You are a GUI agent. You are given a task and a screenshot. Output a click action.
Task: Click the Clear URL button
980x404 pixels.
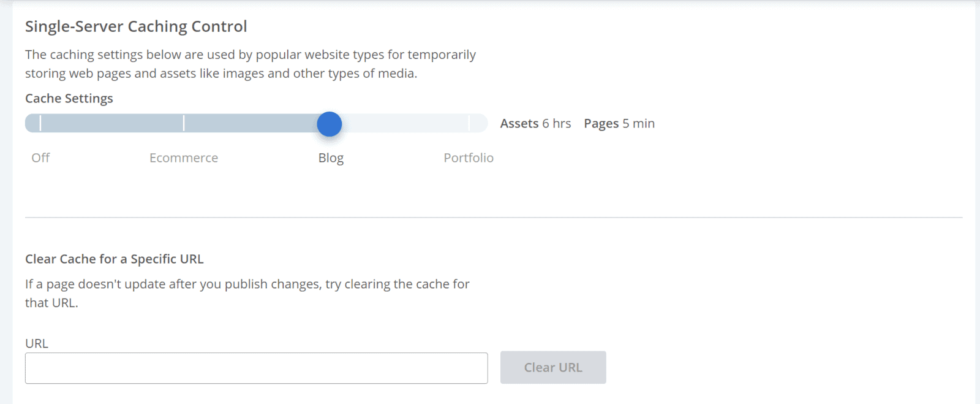click(x=553, y=367)
